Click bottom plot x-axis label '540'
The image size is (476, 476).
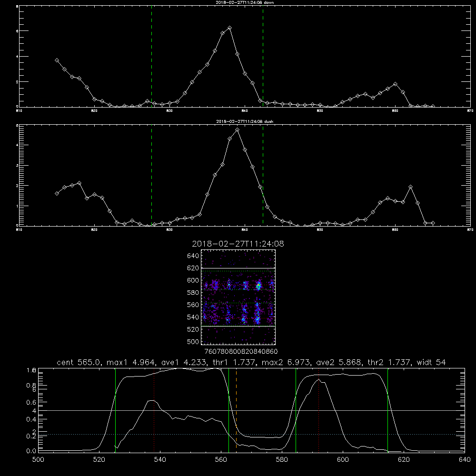coord(160,460)
